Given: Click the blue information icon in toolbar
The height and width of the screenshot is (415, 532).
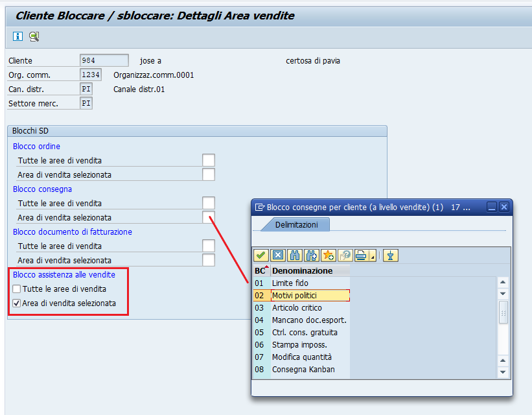Looking at the screenshot, I should pos(18,36).
